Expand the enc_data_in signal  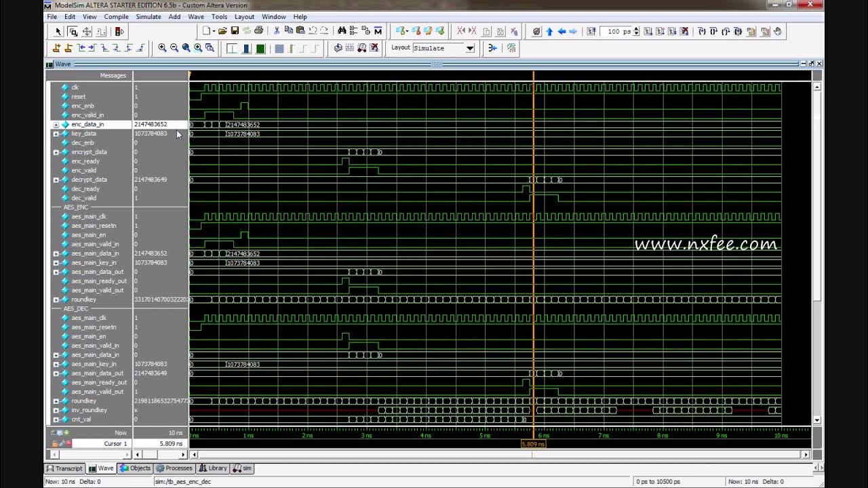point(56,125)
